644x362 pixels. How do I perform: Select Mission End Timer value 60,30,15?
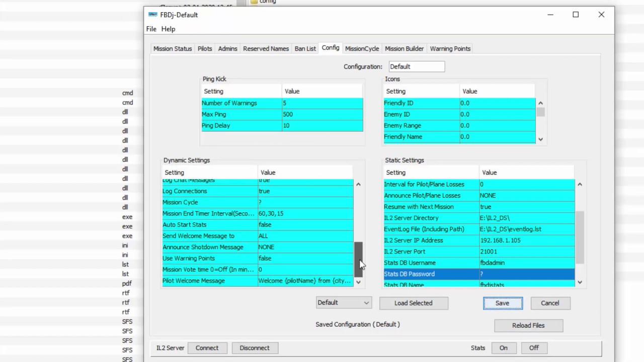tap(305, 213)
